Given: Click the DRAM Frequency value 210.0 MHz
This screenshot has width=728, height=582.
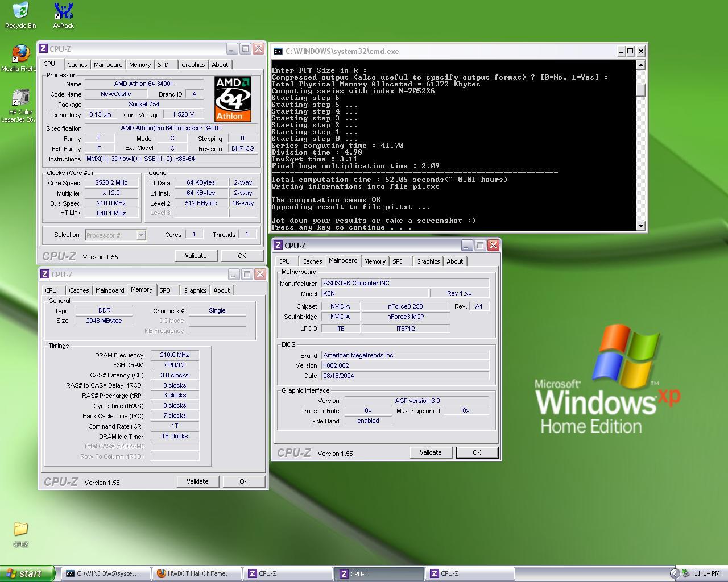Looking at the screenshot, I should click(175, 355).
